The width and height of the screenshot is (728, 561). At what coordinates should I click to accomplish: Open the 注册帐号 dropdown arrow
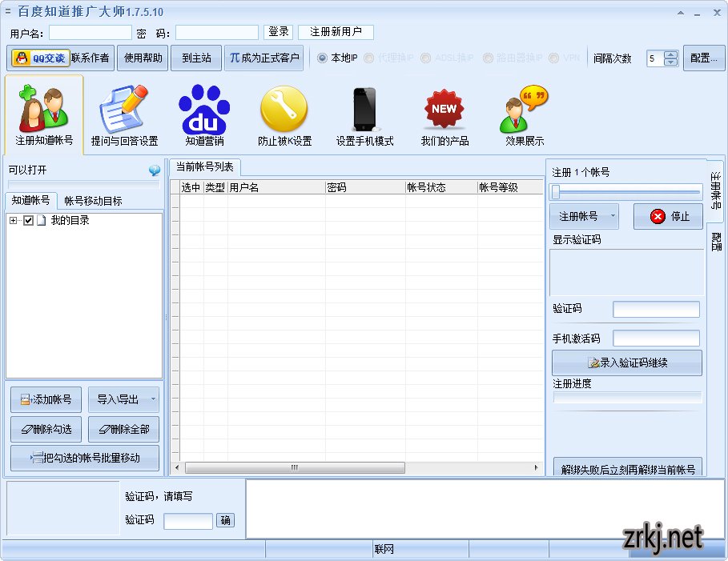tap(613, 216)
